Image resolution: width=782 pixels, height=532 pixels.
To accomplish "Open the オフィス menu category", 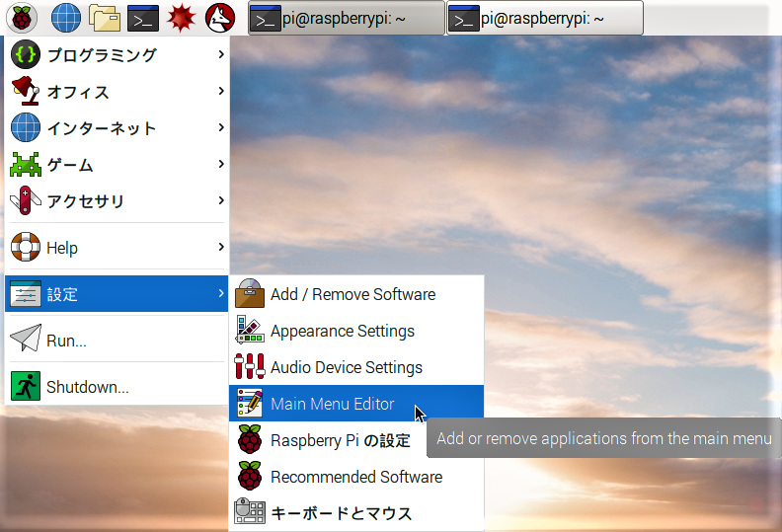I will pos(117,91).
